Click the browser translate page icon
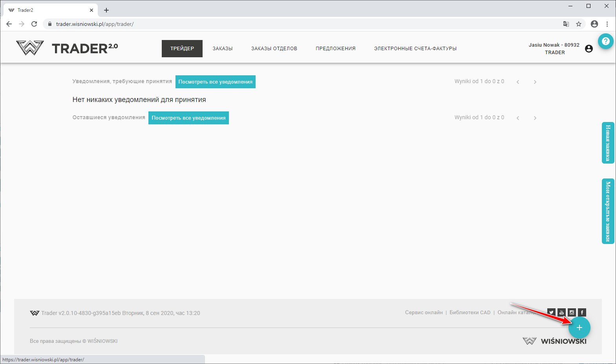This screenshot has height=364, width=616. point(566,24)
